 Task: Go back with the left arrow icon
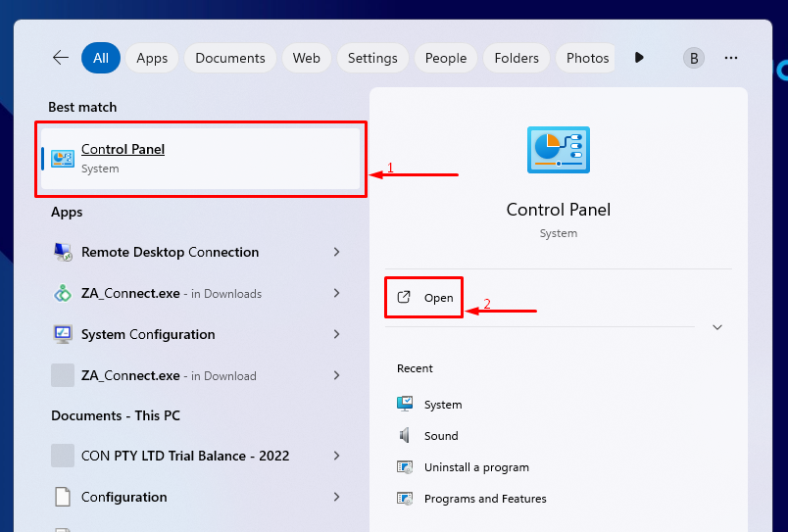coord(61,58)
